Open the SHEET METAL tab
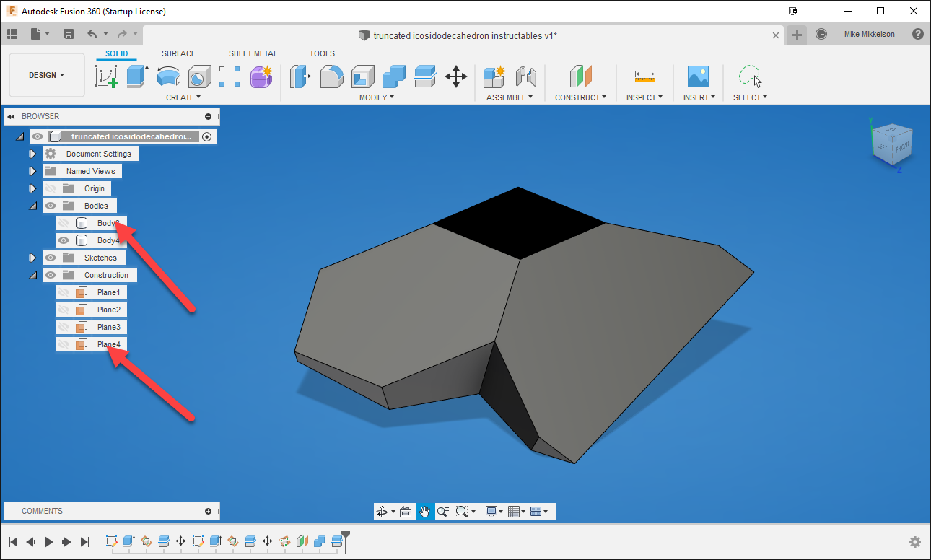 (253, 53)
